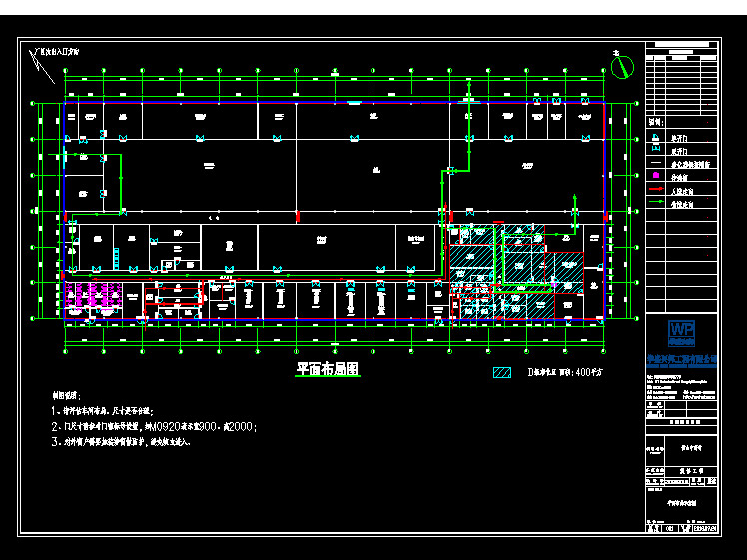Click the north arrow compass symbol
This screenshot has width=747, height=560.
pyautogui.click(x=622, y=66)
